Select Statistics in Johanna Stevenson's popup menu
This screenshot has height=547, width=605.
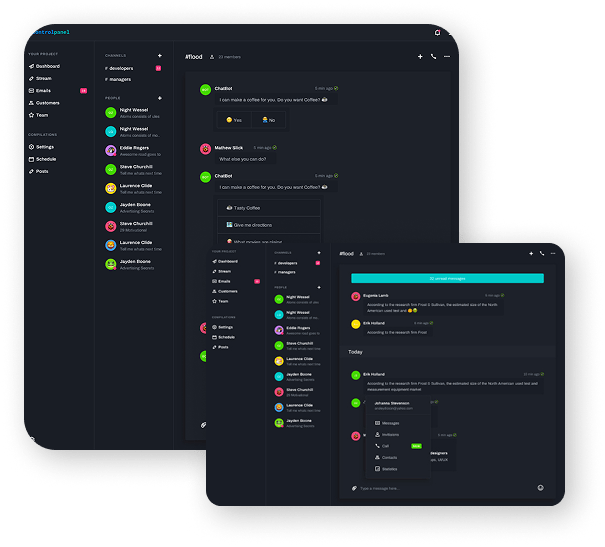[x=390, y=468]
